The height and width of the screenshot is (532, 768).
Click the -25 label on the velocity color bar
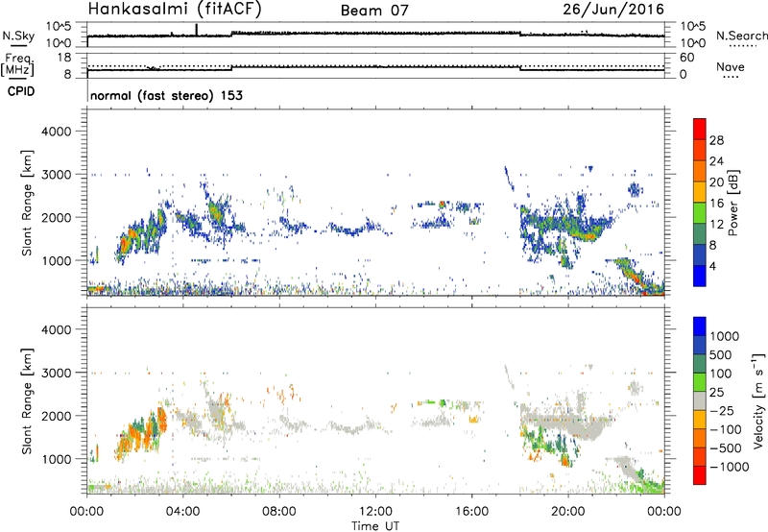pos(723,411)
